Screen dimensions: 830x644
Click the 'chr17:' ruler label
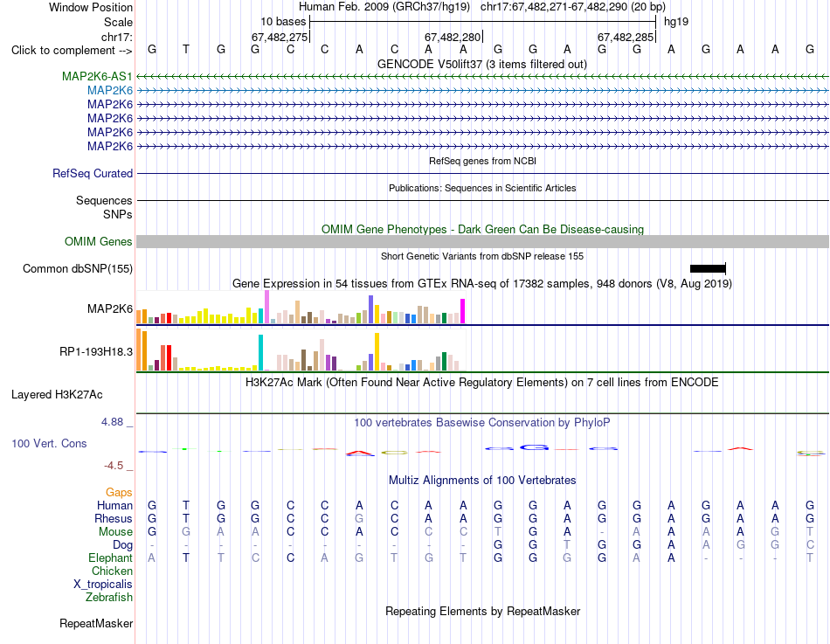(117, 37)
